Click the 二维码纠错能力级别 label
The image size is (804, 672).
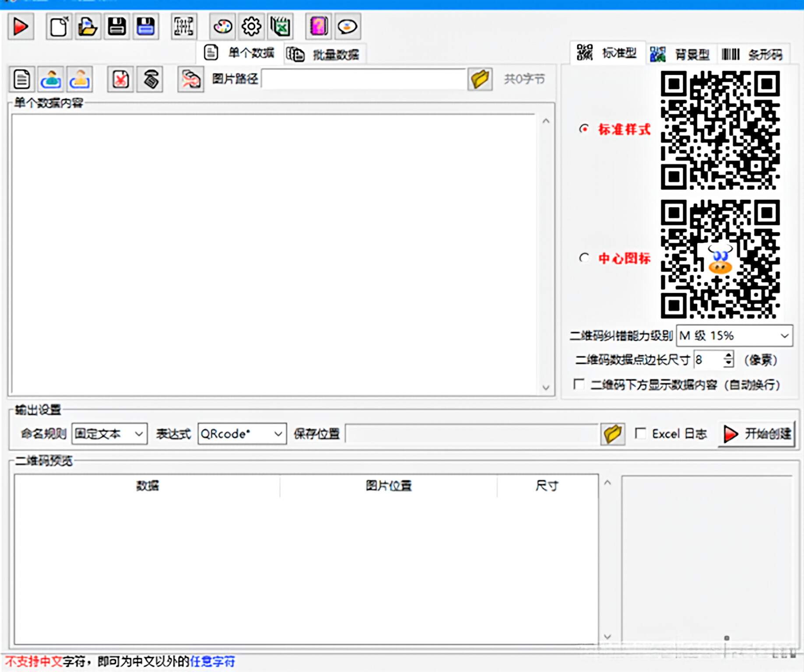[621, 336]
